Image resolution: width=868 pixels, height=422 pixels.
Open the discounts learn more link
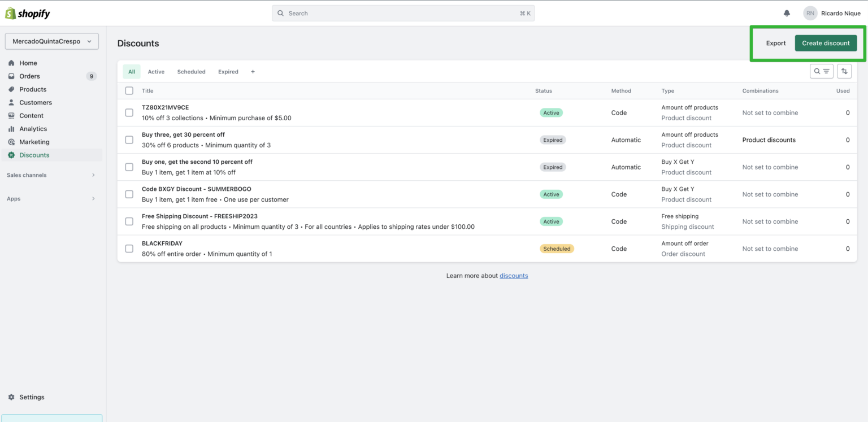[513, 275]
